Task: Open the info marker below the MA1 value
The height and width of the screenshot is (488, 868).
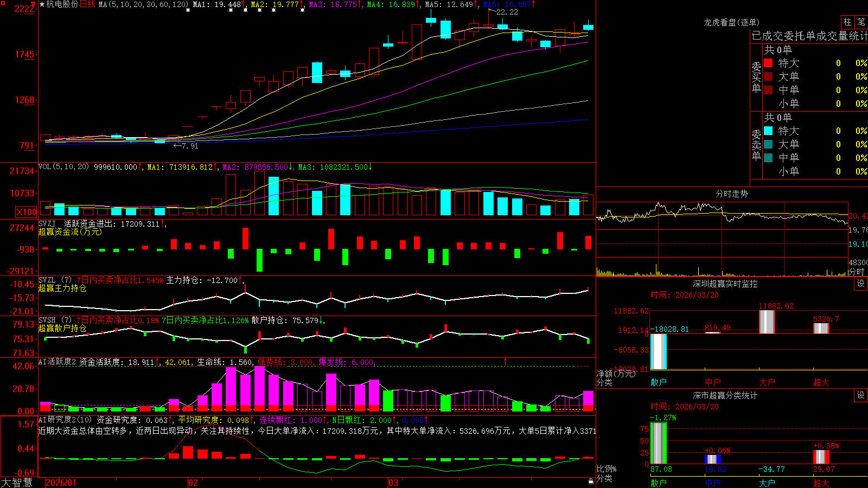Action: (231, 10)
